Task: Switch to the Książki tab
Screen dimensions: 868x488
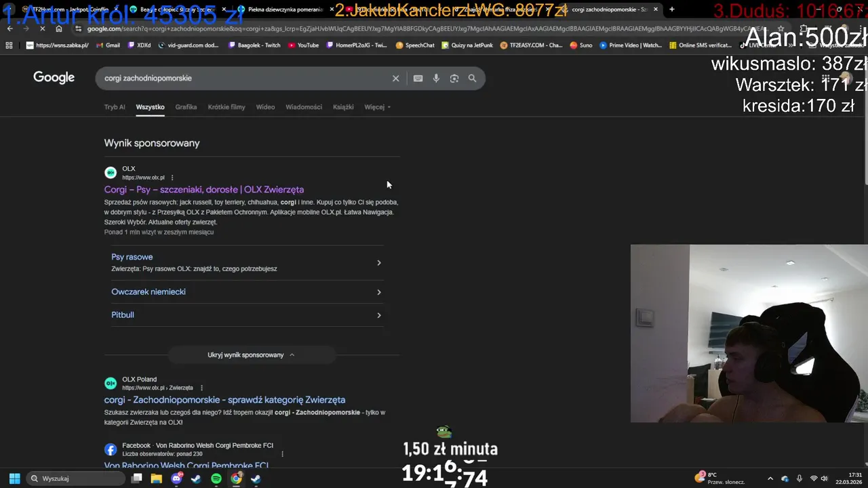Action: point(343,107)
